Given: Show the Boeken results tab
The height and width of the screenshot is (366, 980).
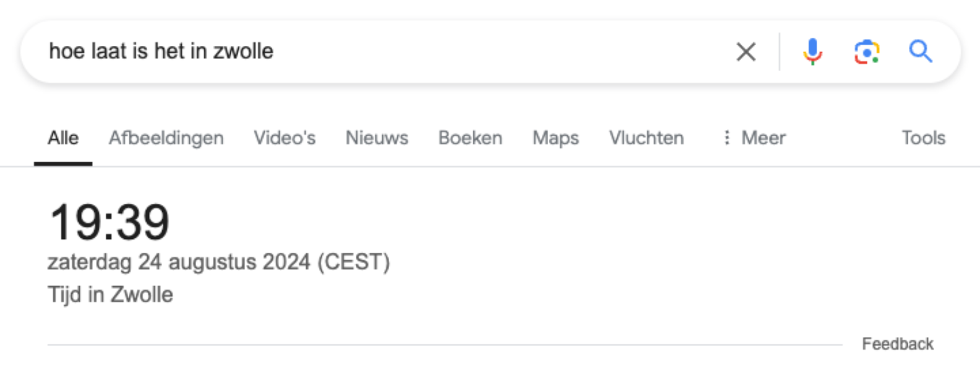Looking at the screenshot, I should [470, 137].
